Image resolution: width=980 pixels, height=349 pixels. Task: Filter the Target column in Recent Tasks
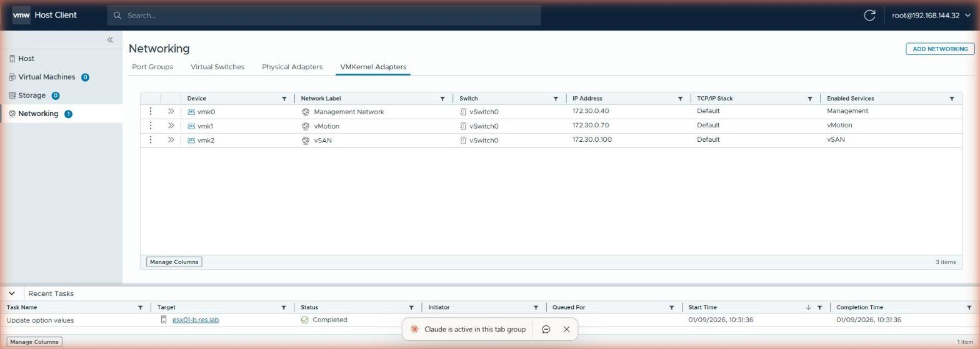tap(283, 308)
